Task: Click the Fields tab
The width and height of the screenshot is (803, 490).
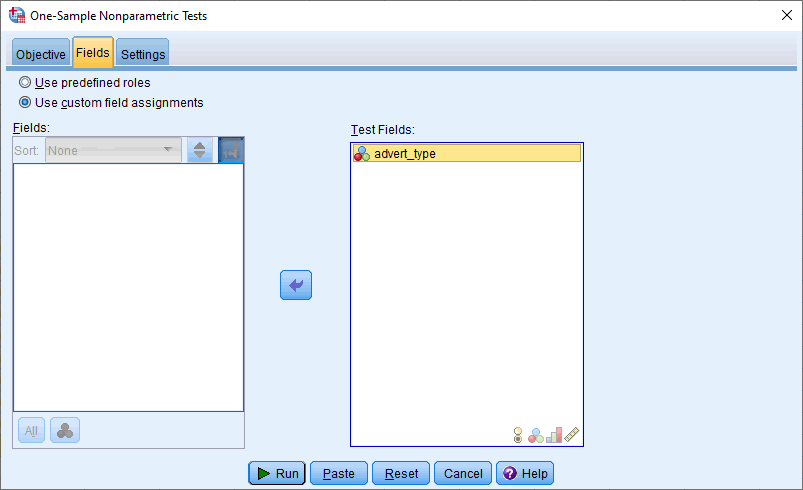Action: point(92,53)
